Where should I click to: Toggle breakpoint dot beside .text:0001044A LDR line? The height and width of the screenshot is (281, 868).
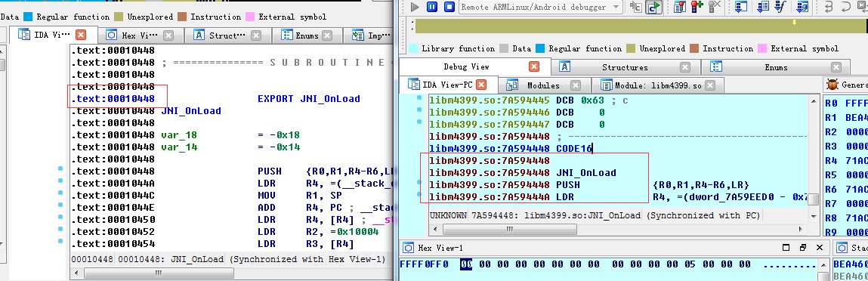click(60, 181)
